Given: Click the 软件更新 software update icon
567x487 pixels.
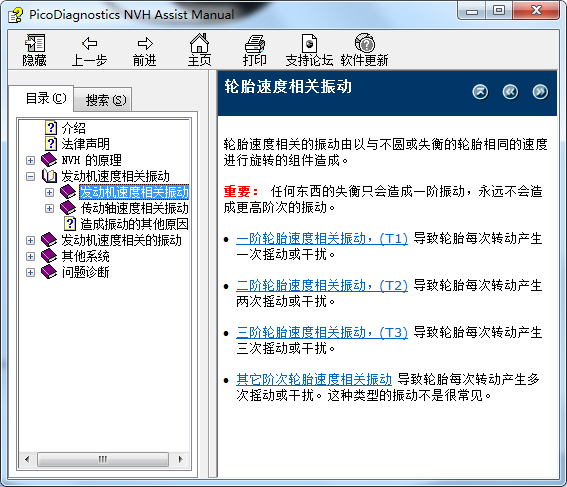Looking at the screenshot, I should pyautogui.click(x=364, y=43).
